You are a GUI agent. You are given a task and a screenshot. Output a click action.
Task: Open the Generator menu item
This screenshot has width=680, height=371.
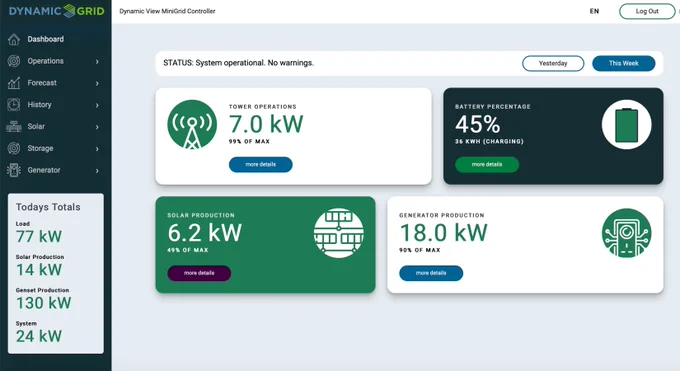(44, 170)
